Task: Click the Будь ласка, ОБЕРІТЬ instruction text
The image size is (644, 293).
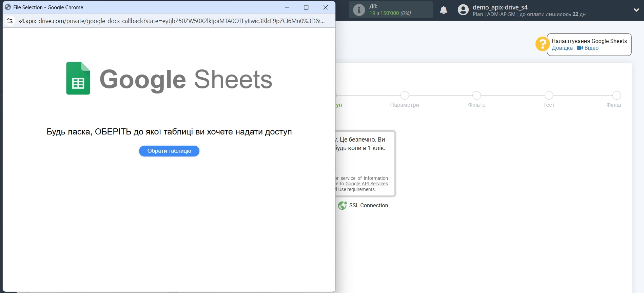Action: tap(169, 131)
